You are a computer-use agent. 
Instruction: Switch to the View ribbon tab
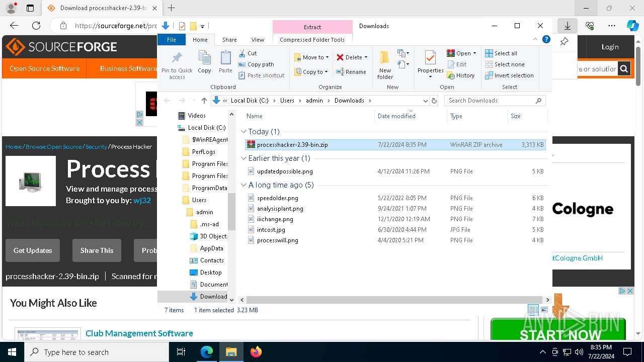[258, 40]
